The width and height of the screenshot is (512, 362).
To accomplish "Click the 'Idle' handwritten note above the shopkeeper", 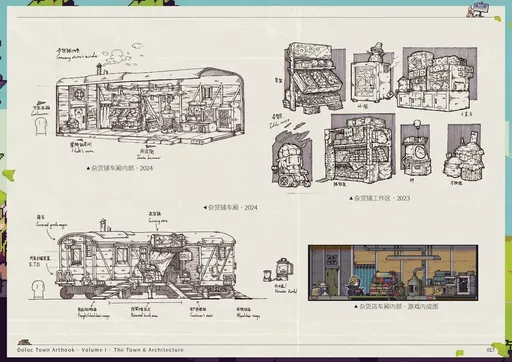I will pos(279,124).
